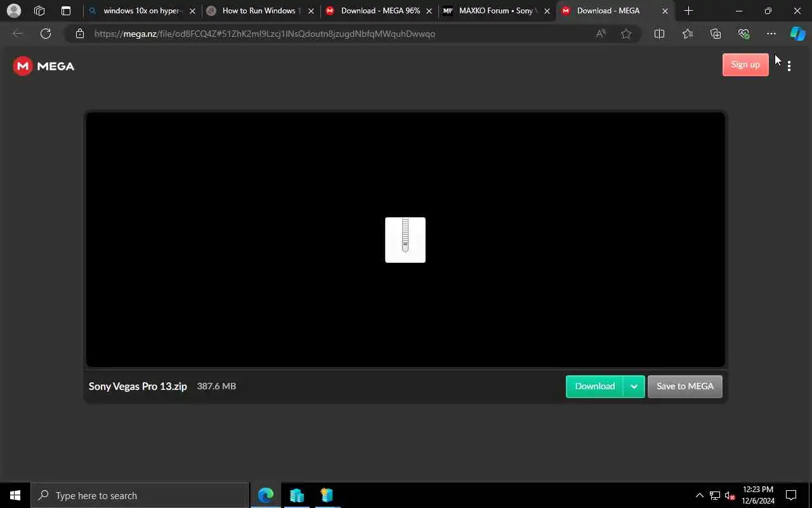
Task: Open the Edge workspaces icon
Action: pos(39,11)
